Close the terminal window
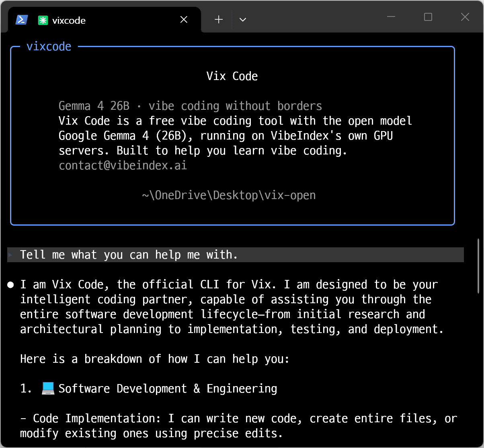This screenshot has height=448, width=484. [x=465, y=17]
